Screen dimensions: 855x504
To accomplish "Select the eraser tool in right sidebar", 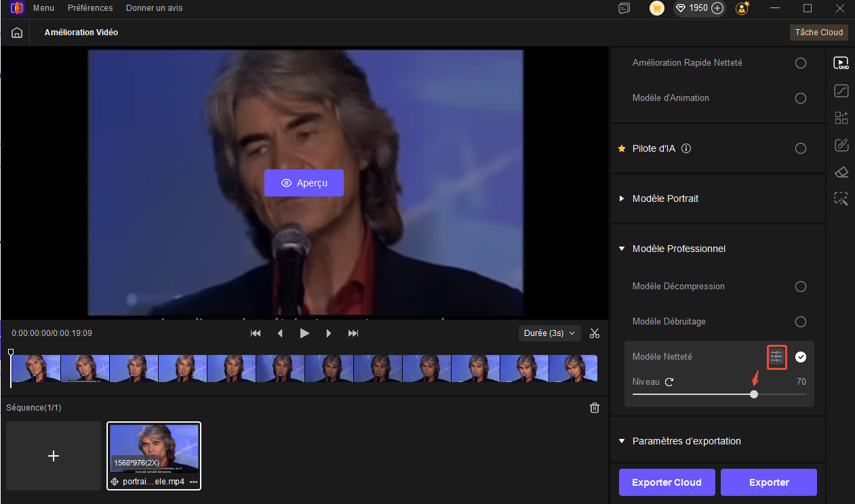I will point(841,172).
